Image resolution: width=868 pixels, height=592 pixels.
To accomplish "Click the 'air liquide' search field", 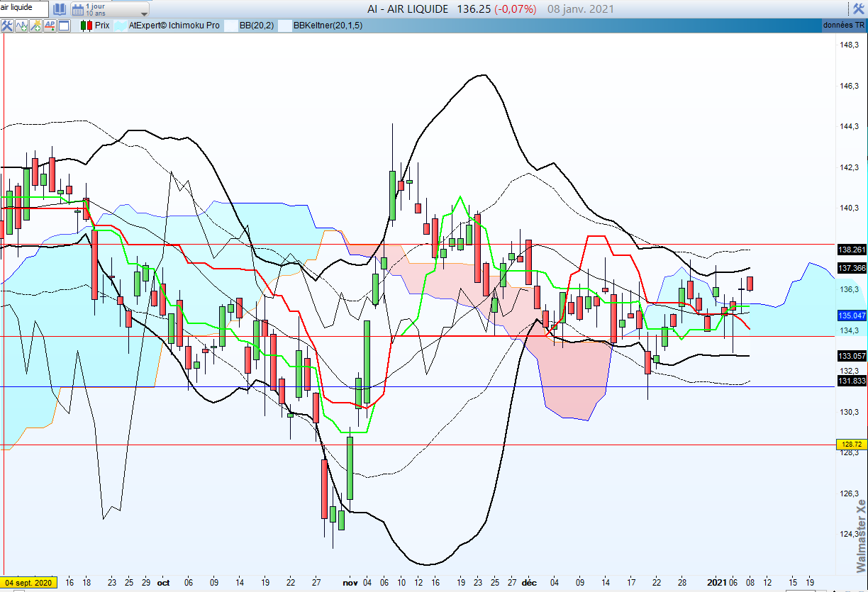I will click(x=24, y=9).
